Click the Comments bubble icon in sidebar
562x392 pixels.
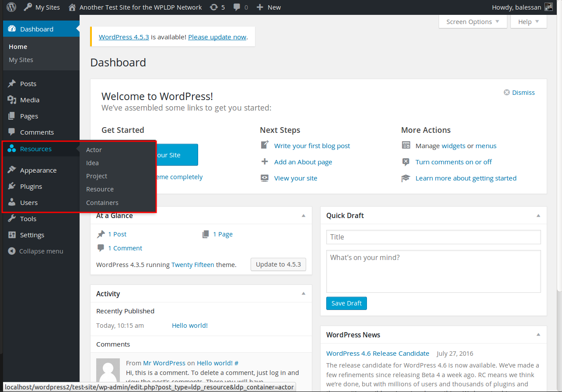tap(12, 132)
